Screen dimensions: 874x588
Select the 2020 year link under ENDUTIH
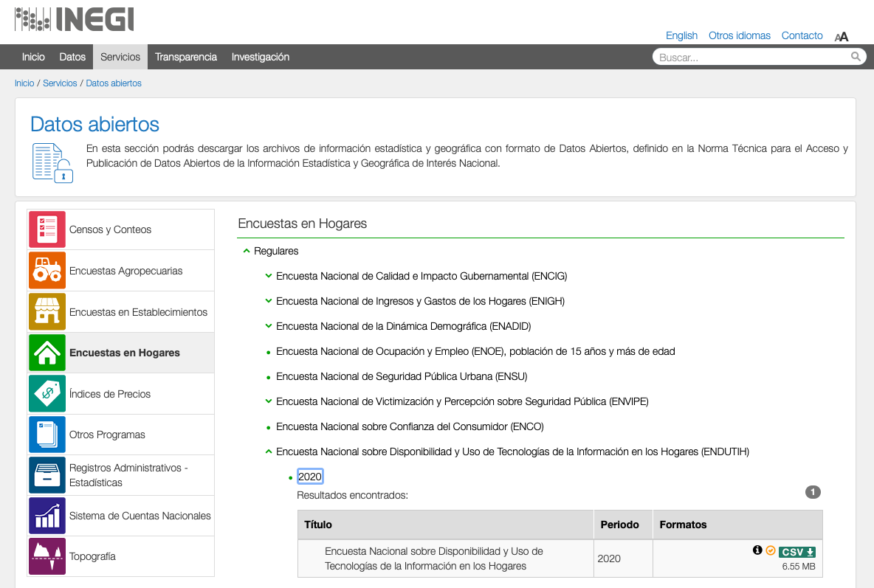point(310,477)
